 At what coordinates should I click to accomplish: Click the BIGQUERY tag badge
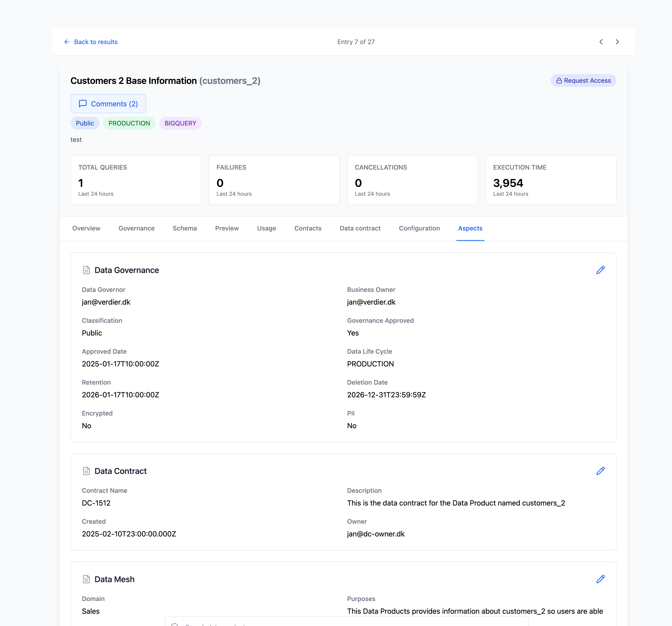180,123
